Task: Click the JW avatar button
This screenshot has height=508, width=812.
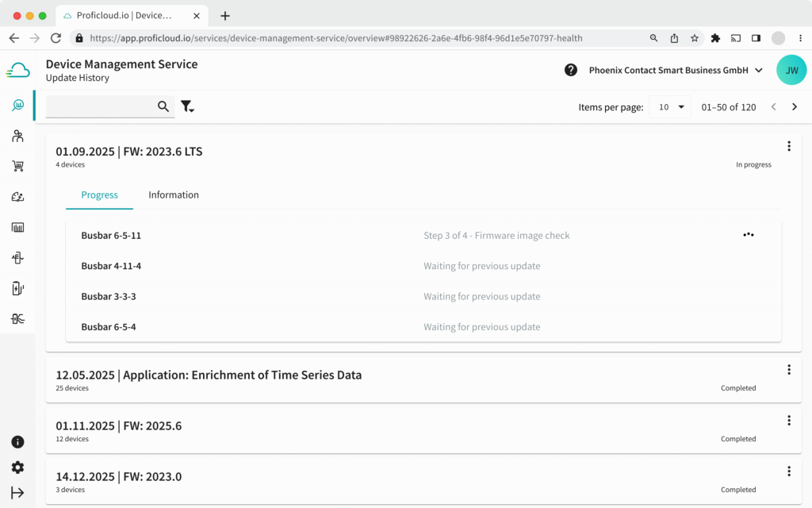Action: coord(791,70)
